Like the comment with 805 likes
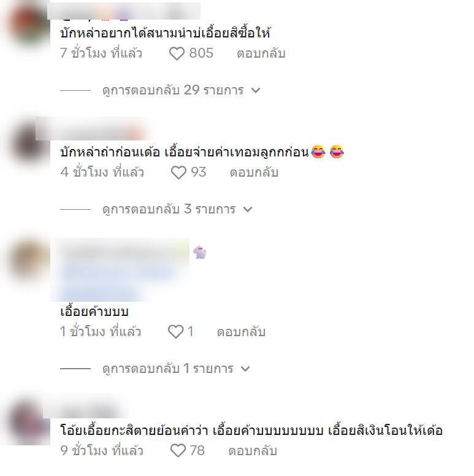The height and width of the screenshot is (476, 474). coord(177,54)
